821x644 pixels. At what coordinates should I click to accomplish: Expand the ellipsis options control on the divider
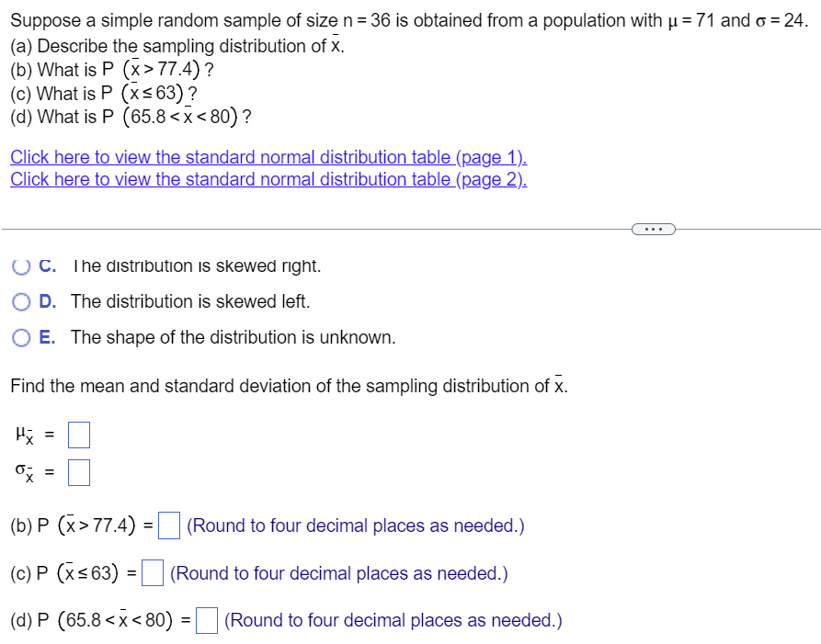[653, 228]
